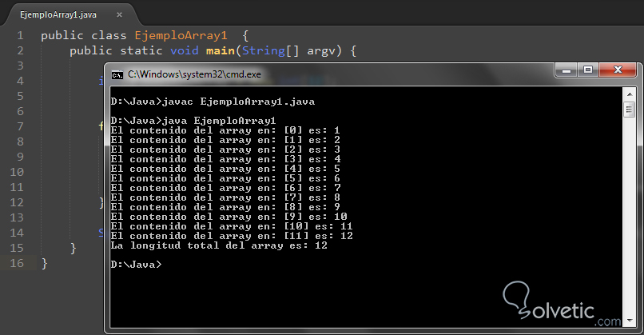Click output line for index [5]
The width and height of the screenshot is (644, 335).
coord(225,179)
